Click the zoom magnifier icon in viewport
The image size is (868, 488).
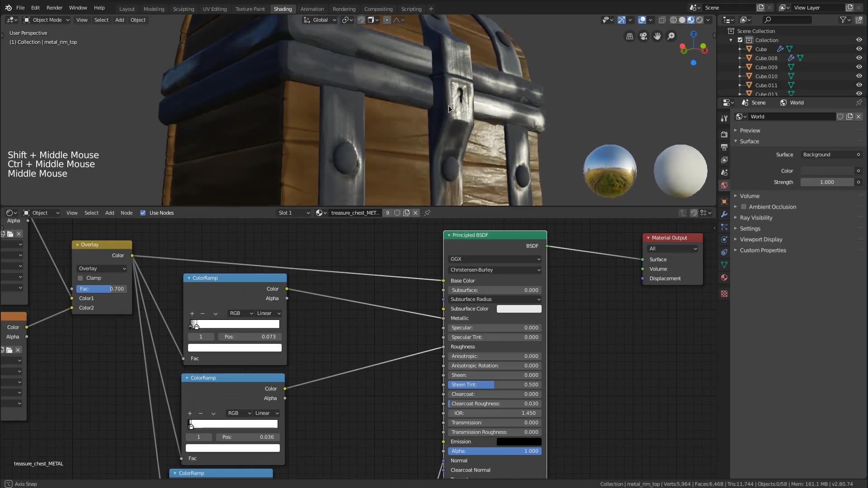(x=671, y=36)
